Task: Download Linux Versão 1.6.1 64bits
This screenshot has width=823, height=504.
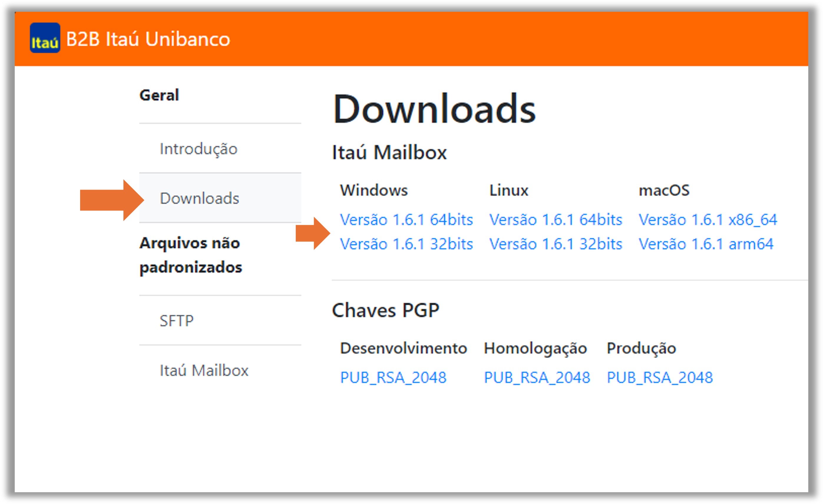Action: [556, 220]
